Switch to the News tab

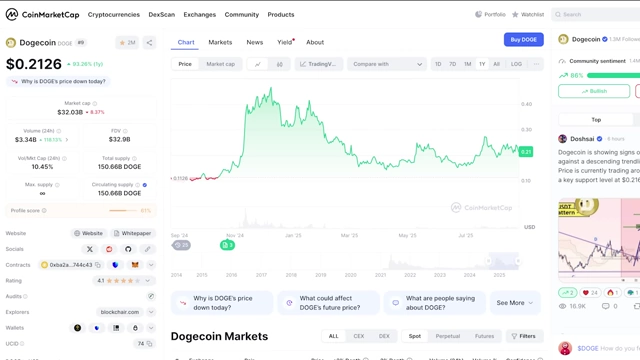point(255,42)
